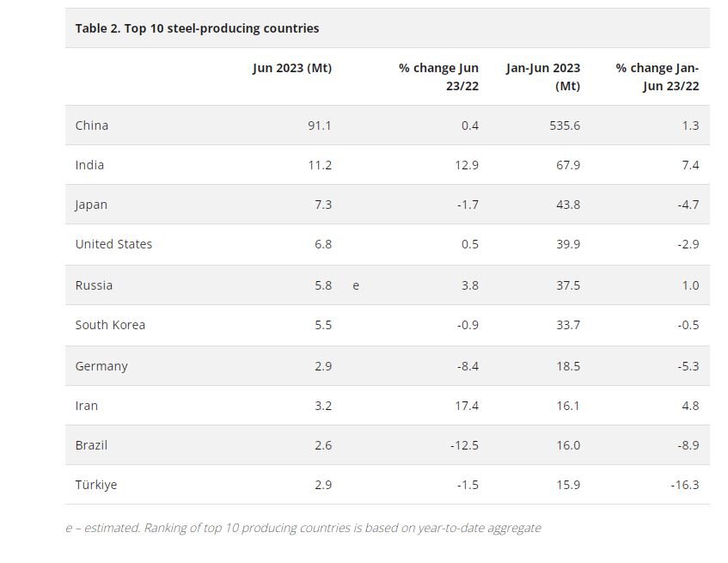This screenshot has width=728, height=563.
Task: Click the footnote about estimated ranking
Action: [303, 528]
